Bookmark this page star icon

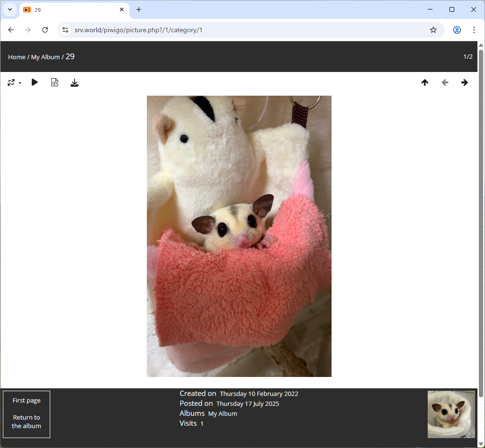coord(433,30)
